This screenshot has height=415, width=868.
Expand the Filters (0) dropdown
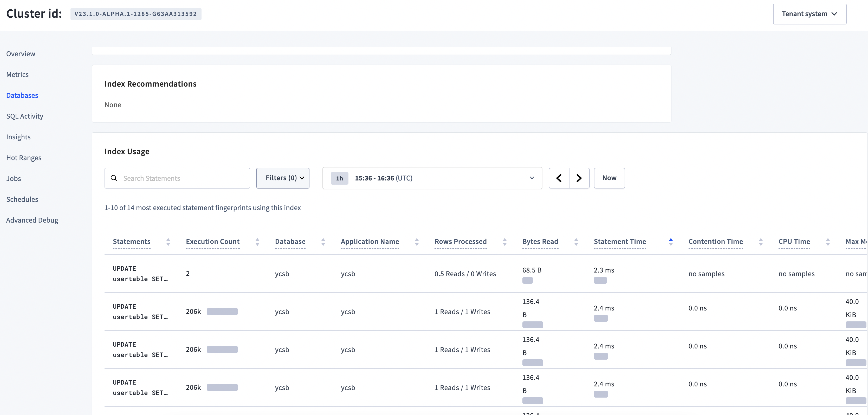283,178
